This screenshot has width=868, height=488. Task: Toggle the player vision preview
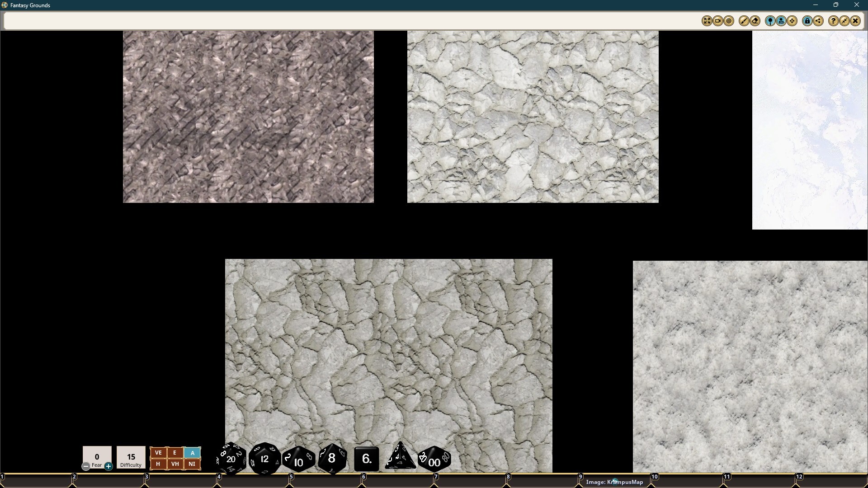781,21
